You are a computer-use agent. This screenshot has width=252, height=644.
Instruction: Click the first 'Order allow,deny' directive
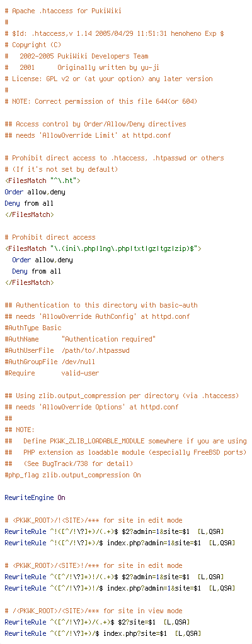tap(35, 192)
